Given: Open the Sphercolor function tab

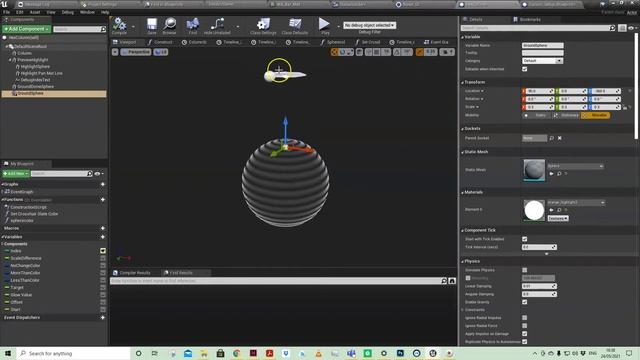Looking at the screenshot, I should pos(333,42).
